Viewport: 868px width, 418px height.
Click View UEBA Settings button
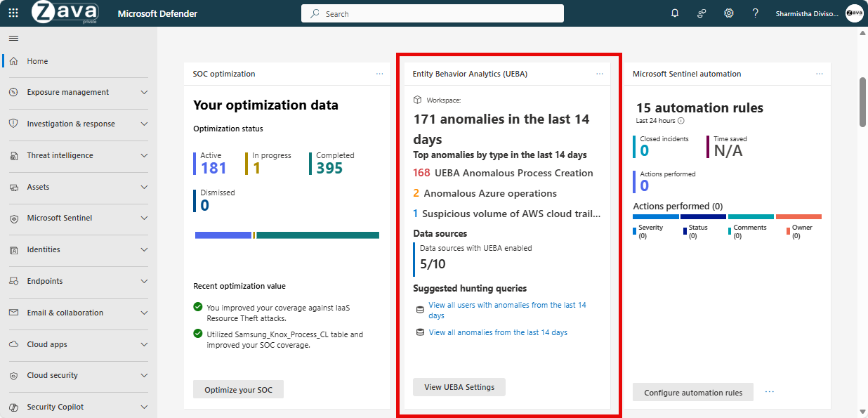pyautogui.click(x=459, y=387)
